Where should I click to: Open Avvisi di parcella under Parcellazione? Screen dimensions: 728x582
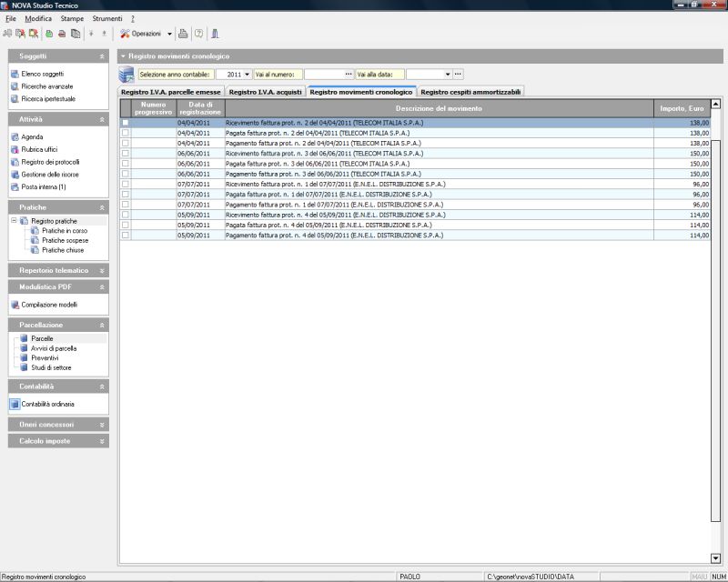54,348
